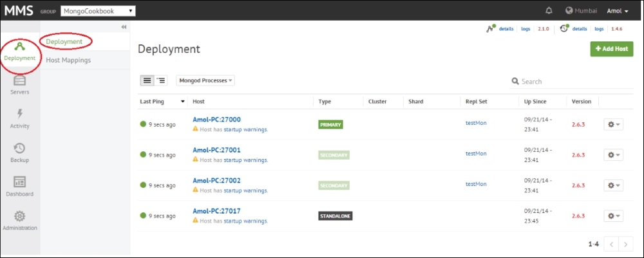
Task: Click the Repl Set column header
Action: (x=476, y=101)
